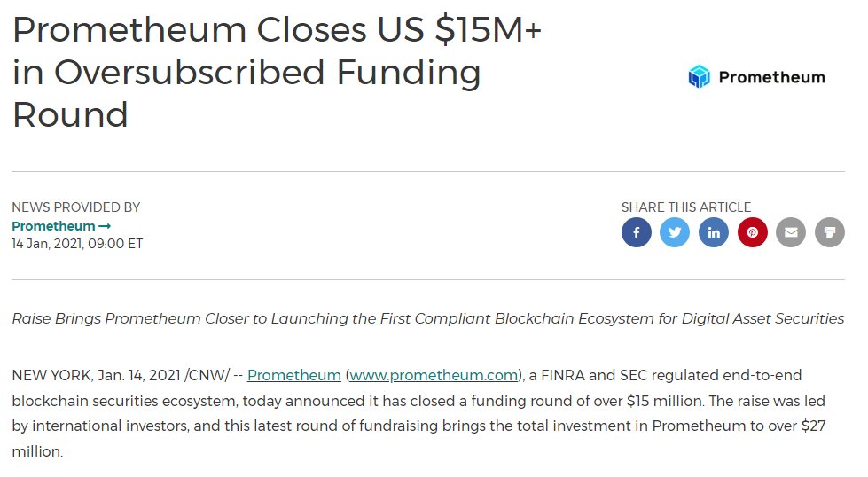Click the Prometheum wordmark next to the logo
868x477 pixels.
[x=771, y=77]
